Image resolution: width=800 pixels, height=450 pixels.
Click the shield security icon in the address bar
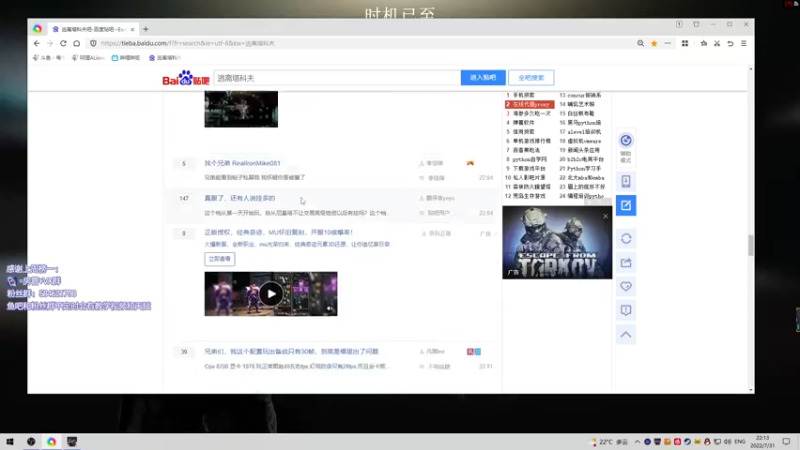coord(93,43)
